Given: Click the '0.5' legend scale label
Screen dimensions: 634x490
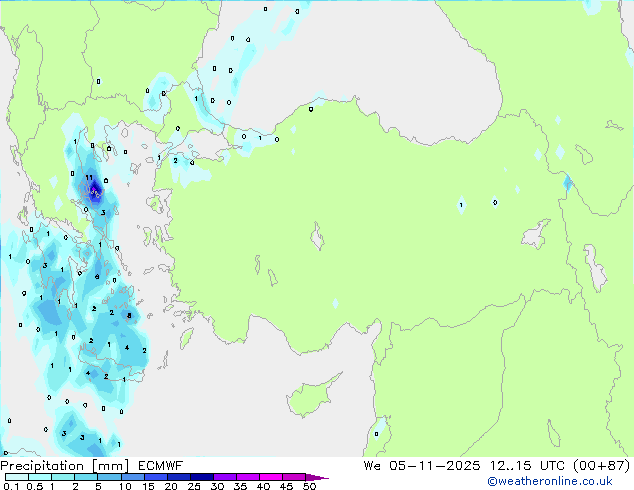Looking at the screenshot, I should pyautogui.click(x=35, y=486).
